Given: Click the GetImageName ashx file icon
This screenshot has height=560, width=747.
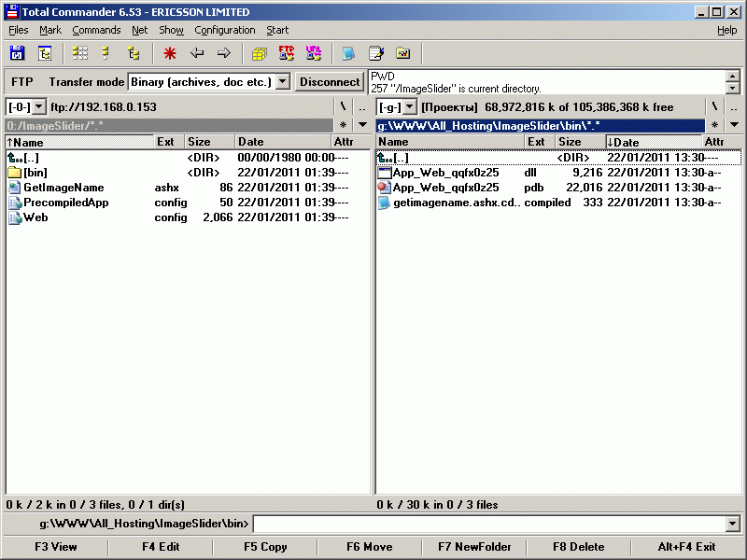Looking at the screenshot, I should point(15,188).
